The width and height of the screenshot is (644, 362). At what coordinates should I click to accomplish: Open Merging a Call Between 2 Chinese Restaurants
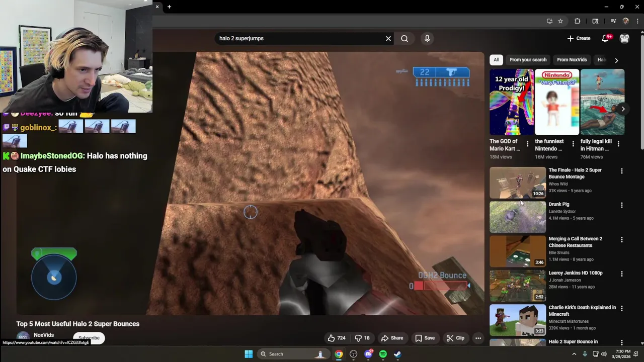coord(575,242)
